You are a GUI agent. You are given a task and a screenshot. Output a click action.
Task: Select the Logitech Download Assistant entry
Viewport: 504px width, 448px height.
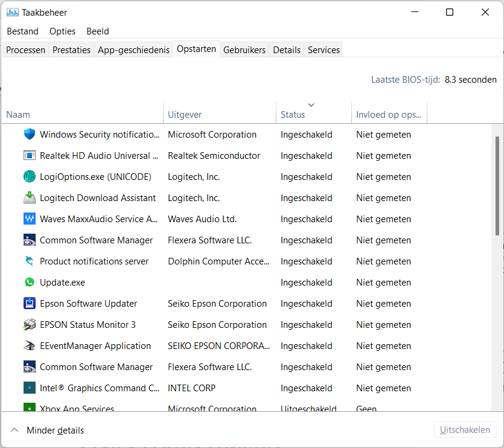(98, 198)
